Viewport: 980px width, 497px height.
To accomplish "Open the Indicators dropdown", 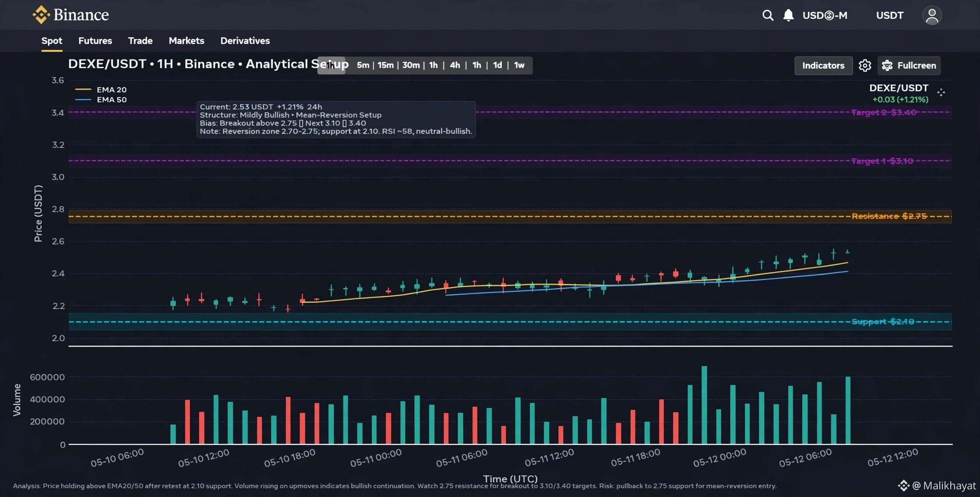I will click(823, 66).
